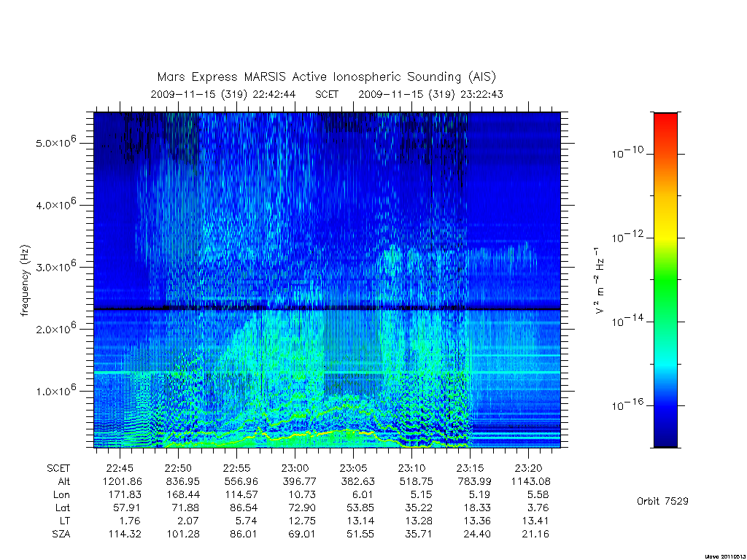The height and width of the screenshot is (560, 747).
Task: Click latitude value '57.91'
Action: (x=127, y=507)
